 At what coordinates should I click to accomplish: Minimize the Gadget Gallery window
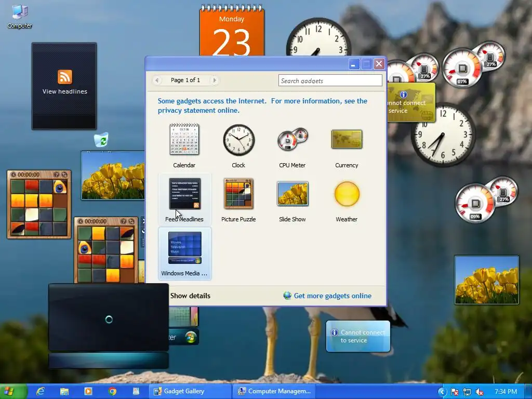click(x=354, y=64)
